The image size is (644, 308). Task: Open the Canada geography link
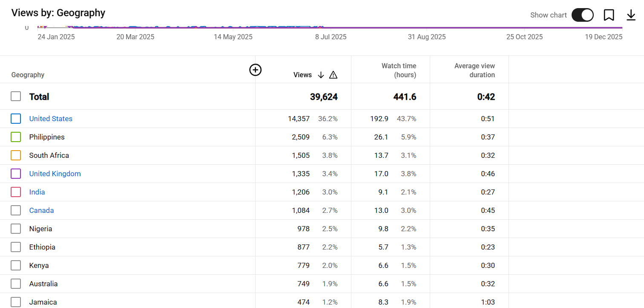[x=41, y=210]
